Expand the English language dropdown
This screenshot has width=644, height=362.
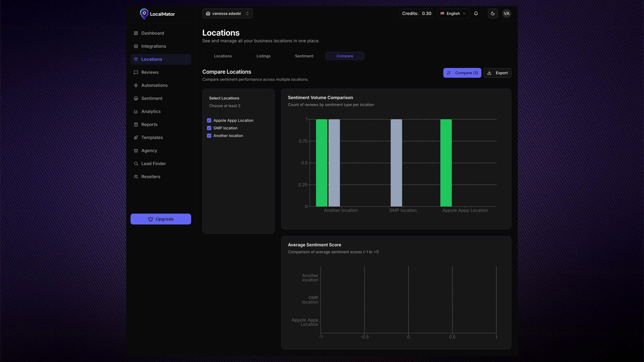[453, 14]
